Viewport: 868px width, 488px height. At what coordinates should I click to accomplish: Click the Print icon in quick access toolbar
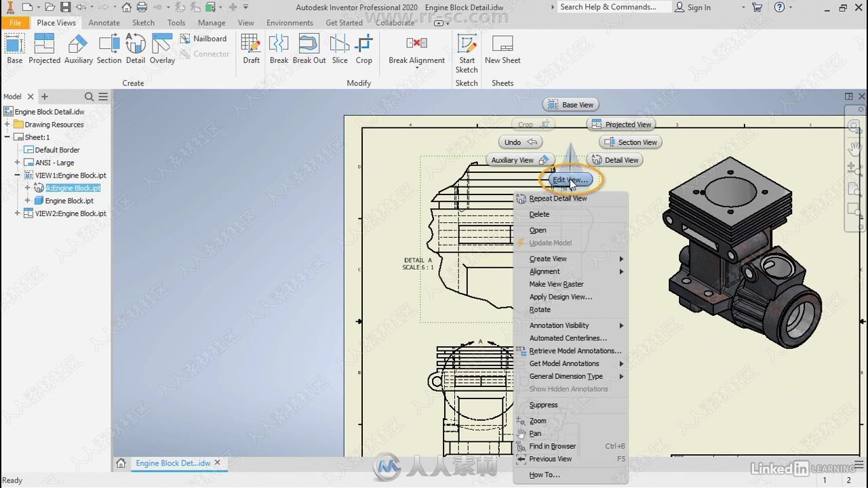pos(142,7)
